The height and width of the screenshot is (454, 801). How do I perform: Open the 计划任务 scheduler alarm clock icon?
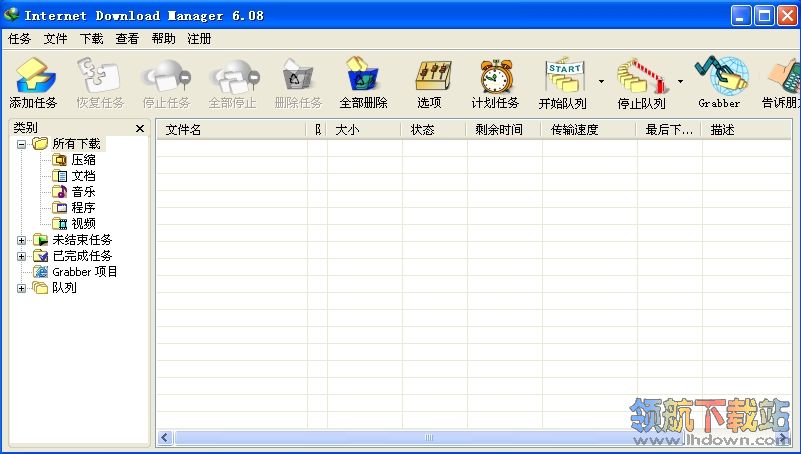pos(496,77)
